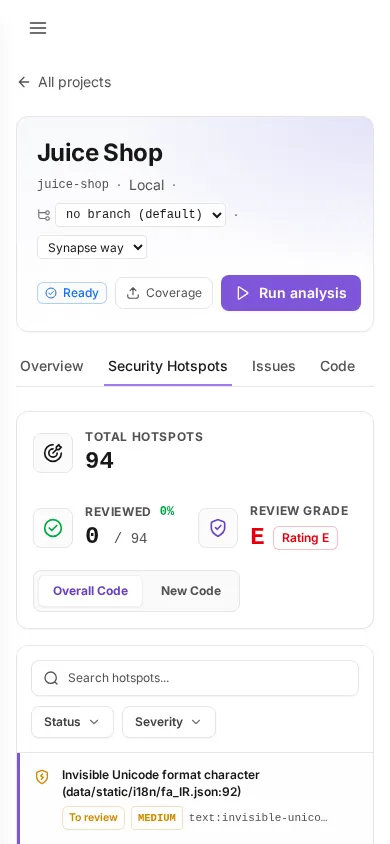Select the Security Hotspots tab
Image resolution: width=390 pixels, height=844 pixels.
tap(168, 366)
